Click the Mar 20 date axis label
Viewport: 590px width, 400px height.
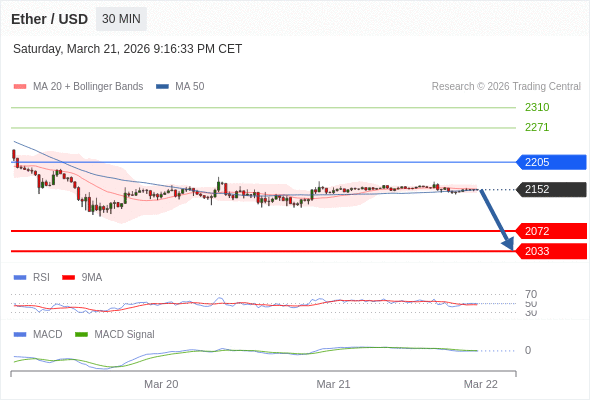click(x=161, y=384)
